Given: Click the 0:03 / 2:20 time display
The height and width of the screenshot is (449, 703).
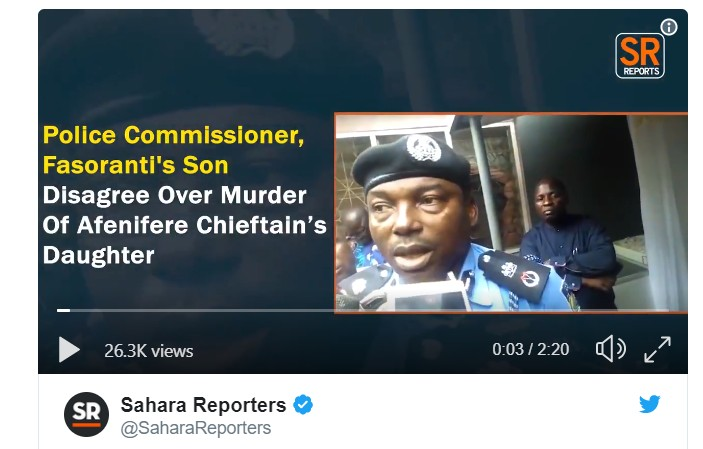Looking at the screenshot, I should pos(530,350).
